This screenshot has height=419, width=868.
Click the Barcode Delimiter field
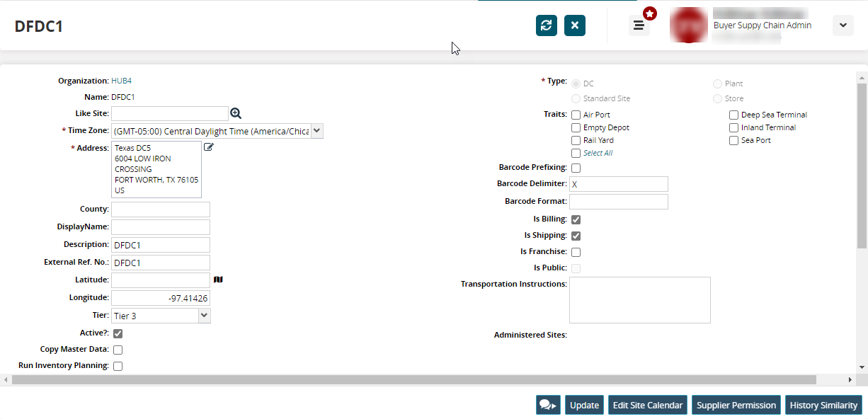point(619,184)
